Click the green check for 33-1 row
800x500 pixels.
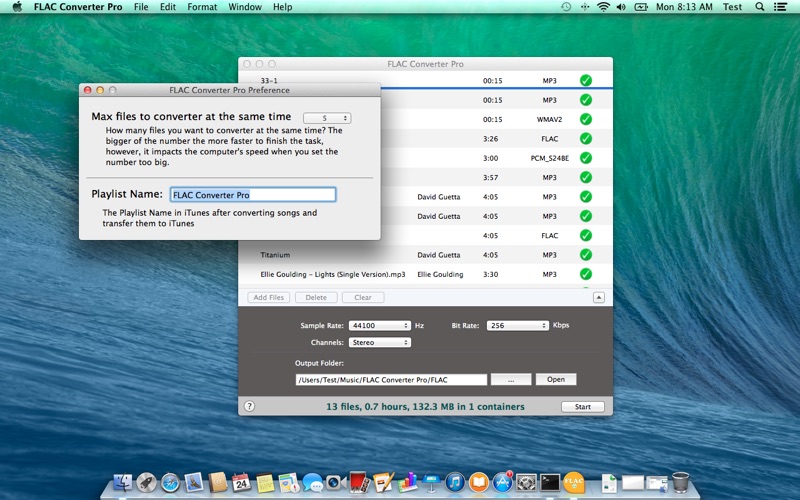[586, 80]
